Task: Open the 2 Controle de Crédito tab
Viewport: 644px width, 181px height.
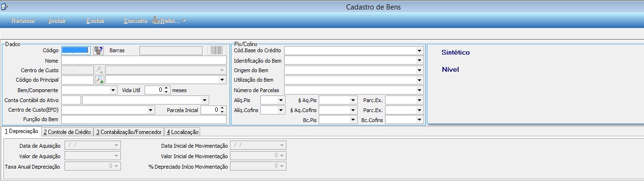Action: pos(67,132)
